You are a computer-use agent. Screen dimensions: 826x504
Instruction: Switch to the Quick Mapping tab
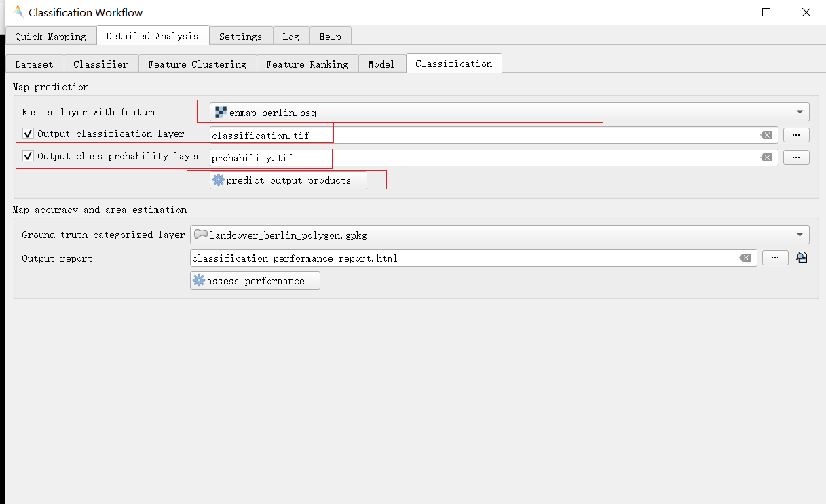50,37
